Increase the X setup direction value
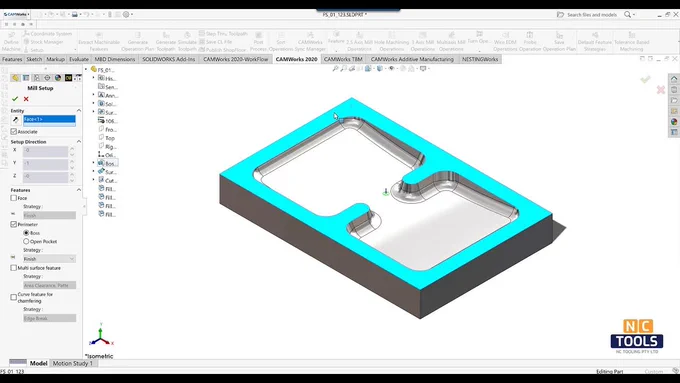The image size is (680, 383). pyautogui.click(x=72, y=148)
